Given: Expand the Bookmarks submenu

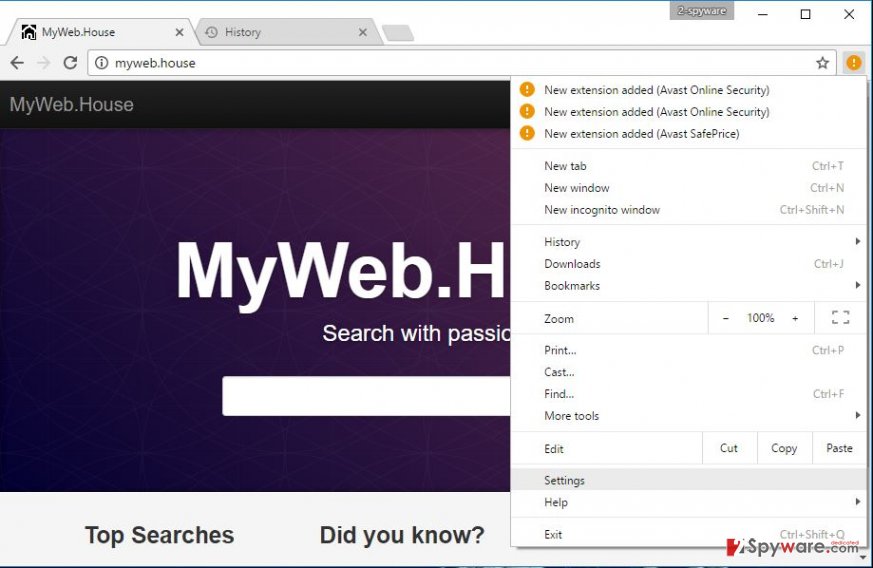Looking at the screenshot, I should point(688,286).
